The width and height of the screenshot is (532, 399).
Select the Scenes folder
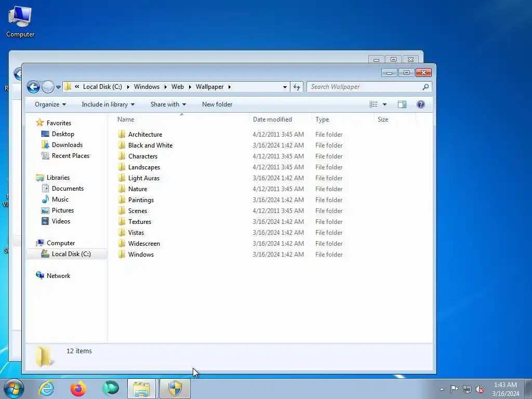[137, 211]
